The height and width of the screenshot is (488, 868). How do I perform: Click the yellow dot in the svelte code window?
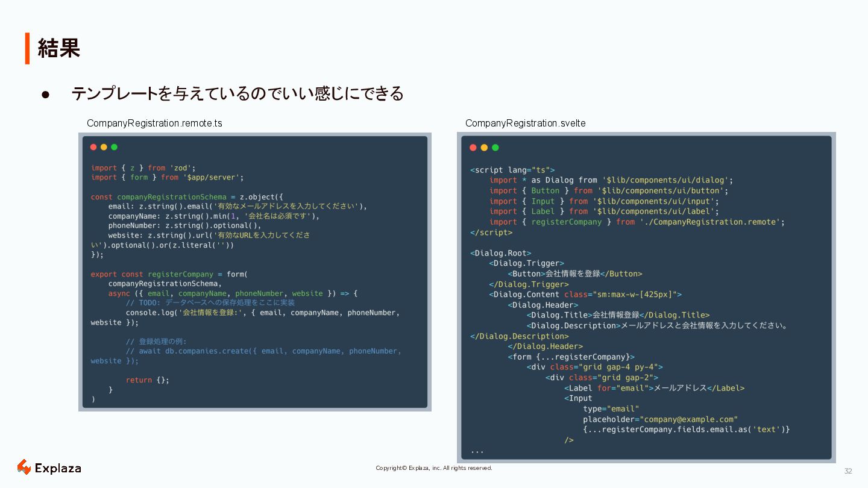(484, 148)
